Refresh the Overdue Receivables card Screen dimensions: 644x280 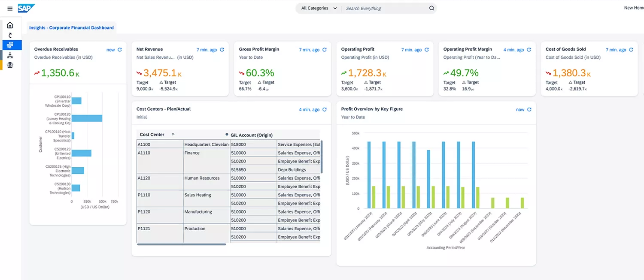click(x=120, y=50)
